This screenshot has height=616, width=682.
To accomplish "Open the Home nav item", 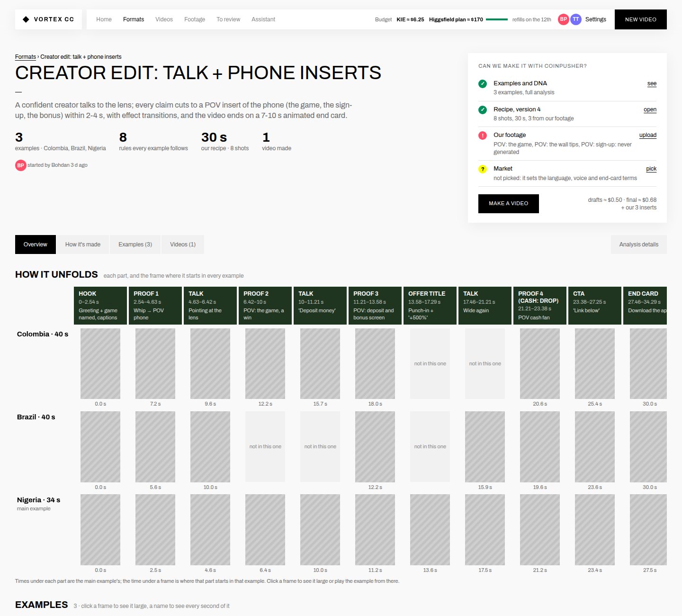I will [x=104, y=19].
